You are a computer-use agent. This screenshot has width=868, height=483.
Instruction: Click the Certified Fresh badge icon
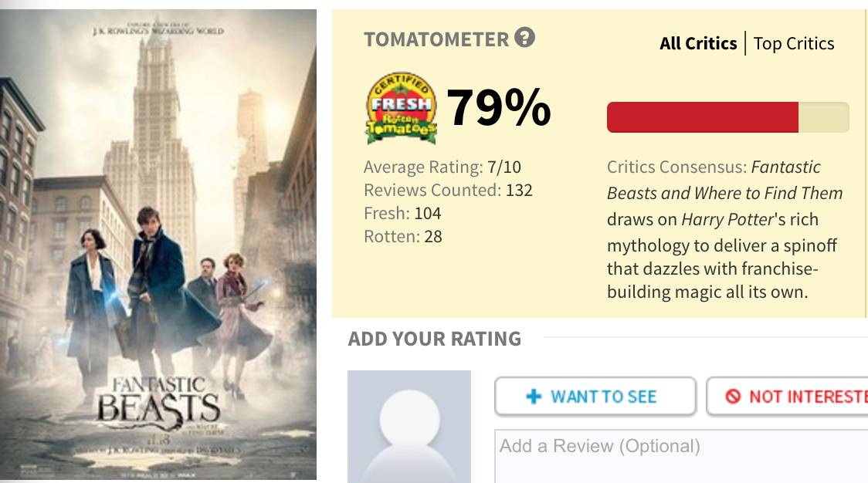[x=402, y=109]
